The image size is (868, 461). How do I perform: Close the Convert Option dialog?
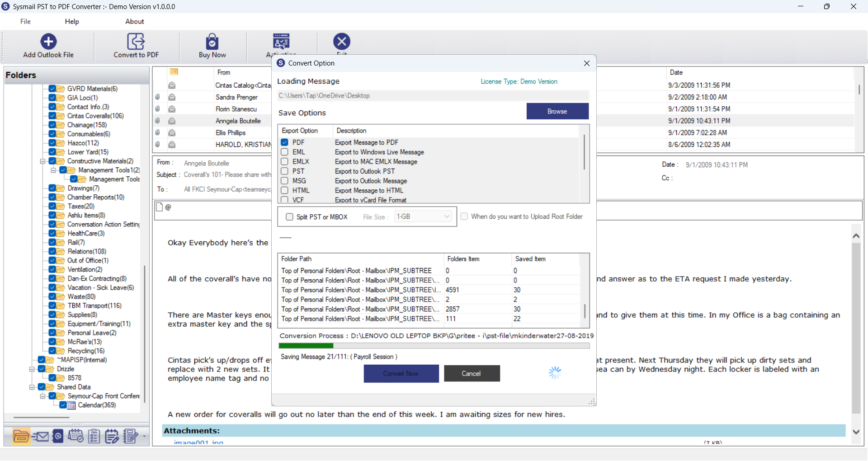tap(586, 63)
